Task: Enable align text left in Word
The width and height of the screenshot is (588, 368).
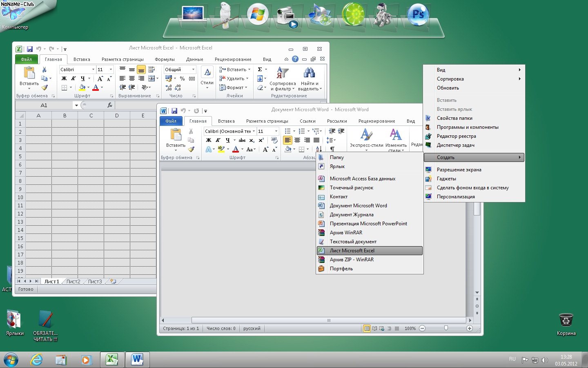Action: [x=288, y=140]
